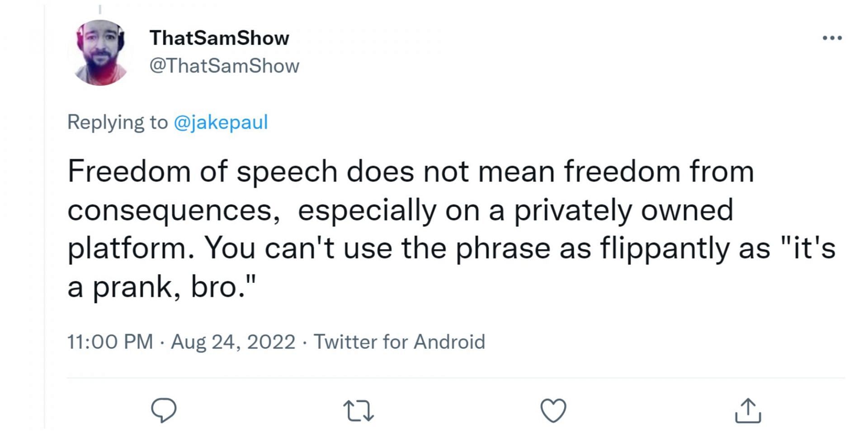Open the ThatSamShow display name
Viewport: 868px width, 434px height.
click(x=219, y=38)
